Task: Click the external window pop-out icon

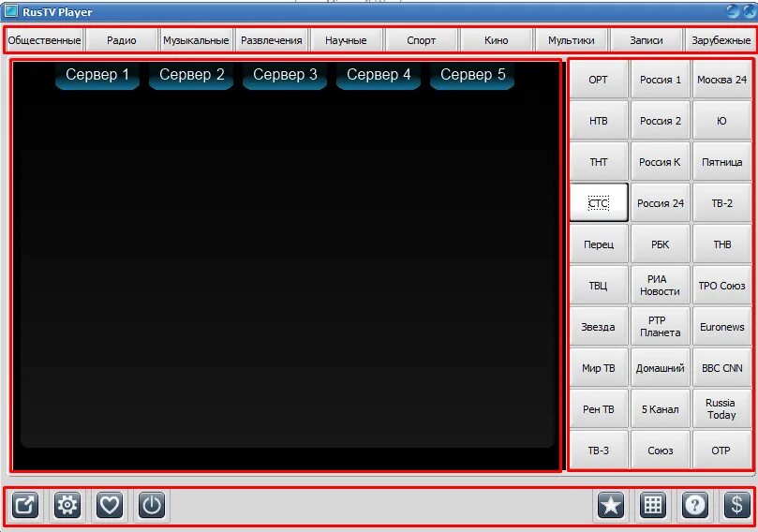Action: 25,505
